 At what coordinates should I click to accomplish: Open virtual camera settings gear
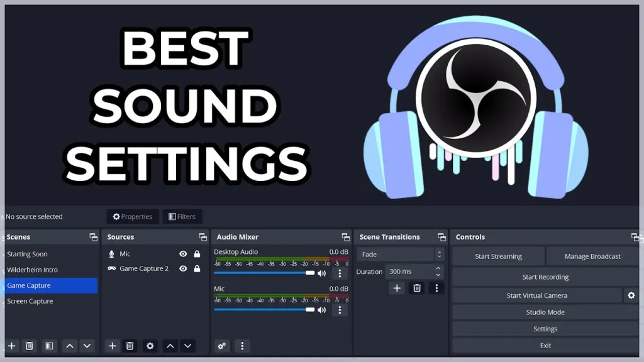point(631,295)
